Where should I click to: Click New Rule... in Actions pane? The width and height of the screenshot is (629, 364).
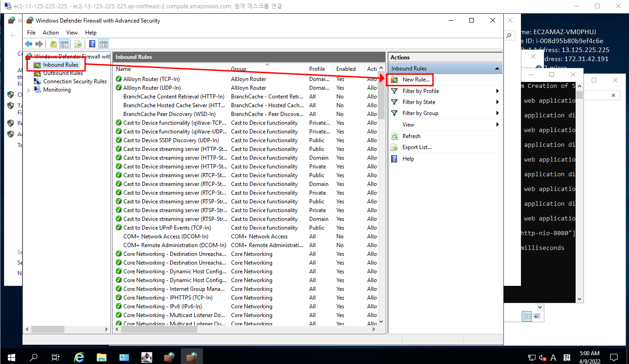pos(416,80)
